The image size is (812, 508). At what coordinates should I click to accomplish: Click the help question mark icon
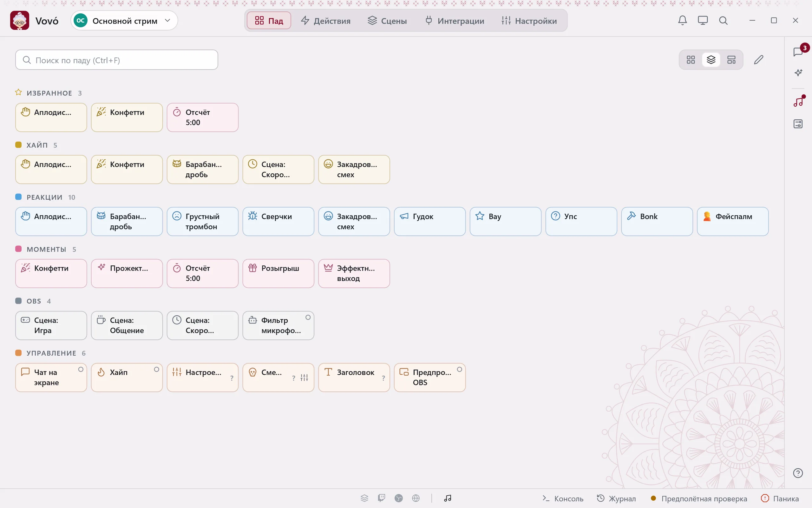tap(798, 473)
